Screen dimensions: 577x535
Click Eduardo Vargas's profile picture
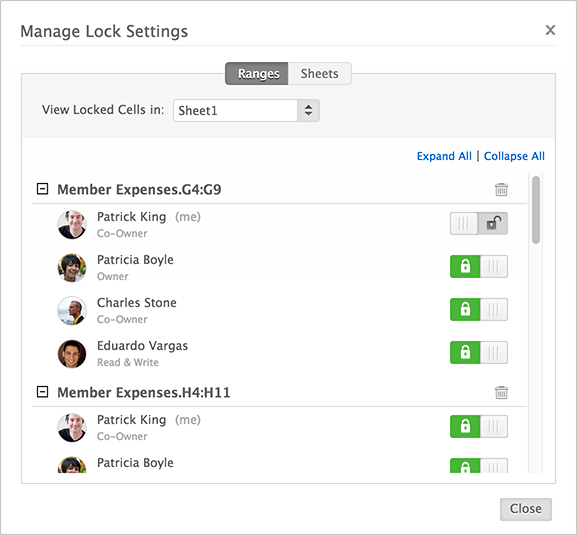tap(72, 354)
